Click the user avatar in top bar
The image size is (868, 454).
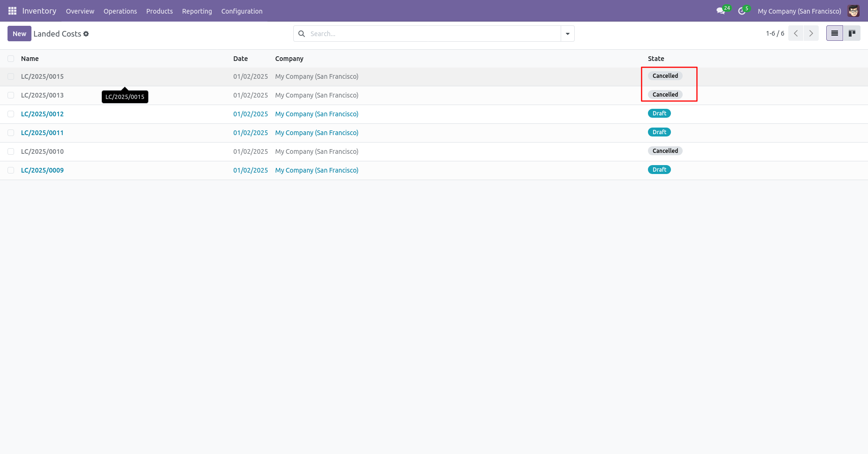point(853,11)
